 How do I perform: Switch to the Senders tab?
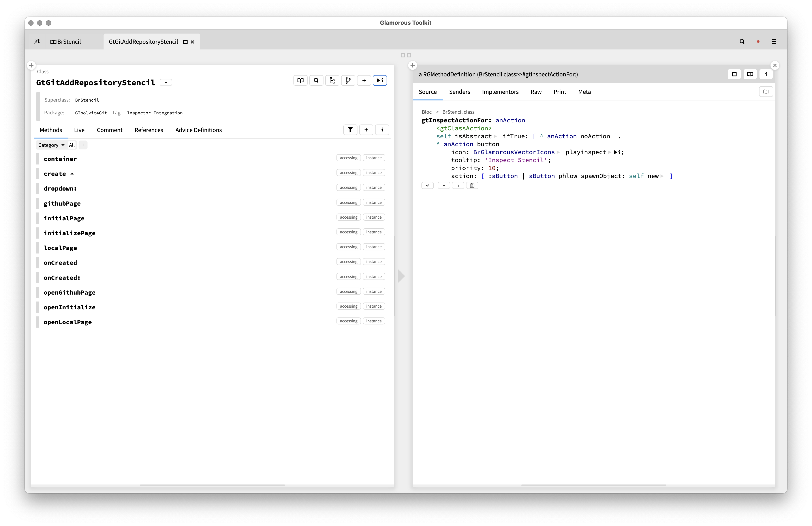coord(459,92)
